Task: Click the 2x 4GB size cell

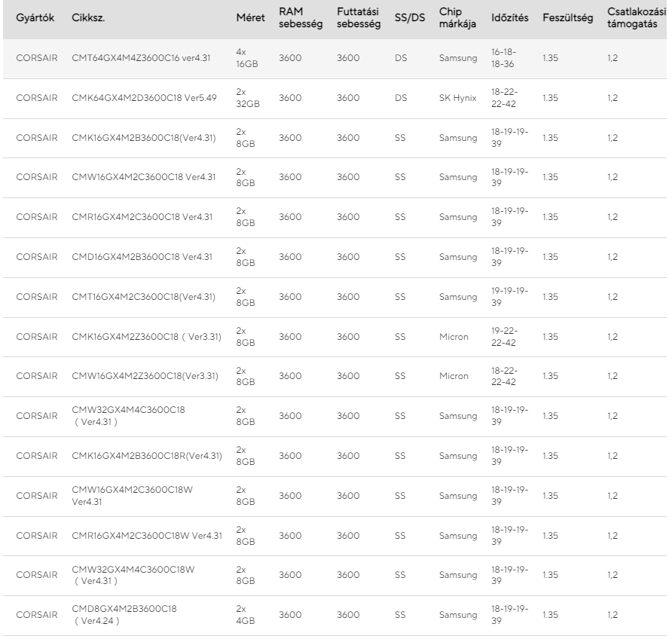Action: [245, 615]
